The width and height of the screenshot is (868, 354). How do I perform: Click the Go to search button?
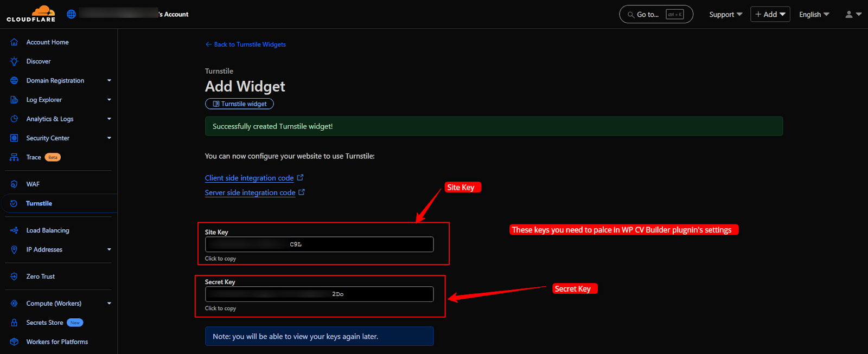click(x=656, y=14)
